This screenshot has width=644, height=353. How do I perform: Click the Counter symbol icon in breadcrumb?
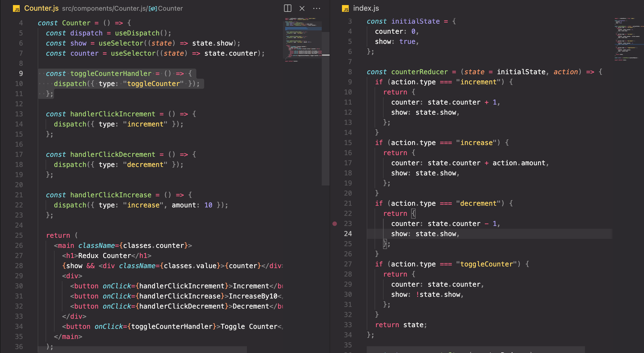click(x=153, y=9)
